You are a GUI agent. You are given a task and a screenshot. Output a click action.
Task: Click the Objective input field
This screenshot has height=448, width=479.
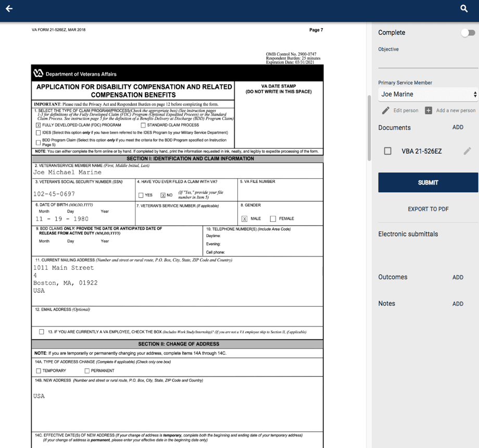(x=428, y=60)
